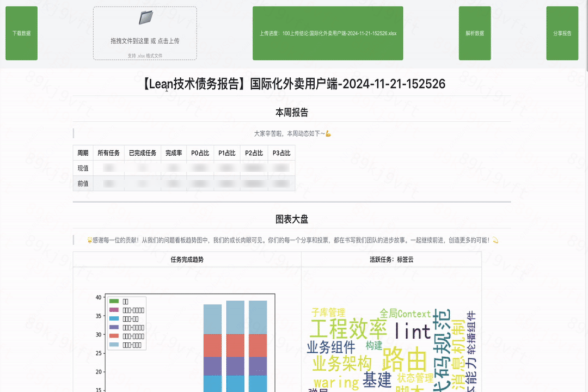
Task: Click the upload progress bar showing 100
Action: [x=327, y=33]
